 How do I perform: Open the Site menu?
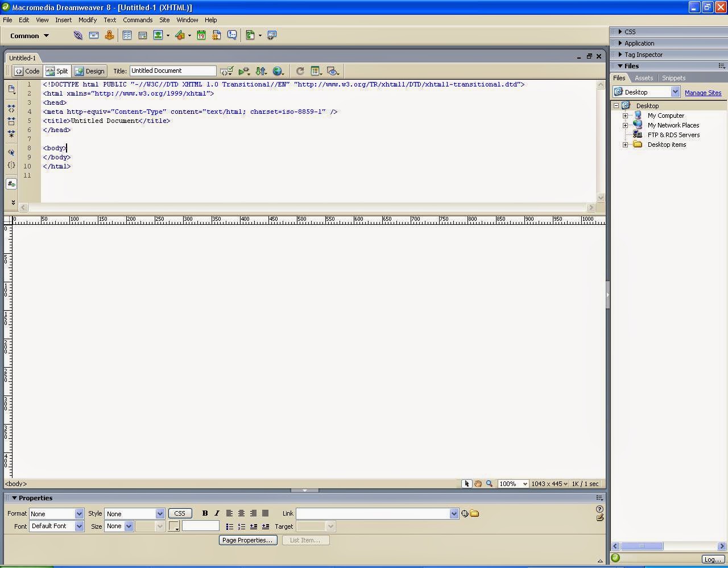(x=164, y=20)
